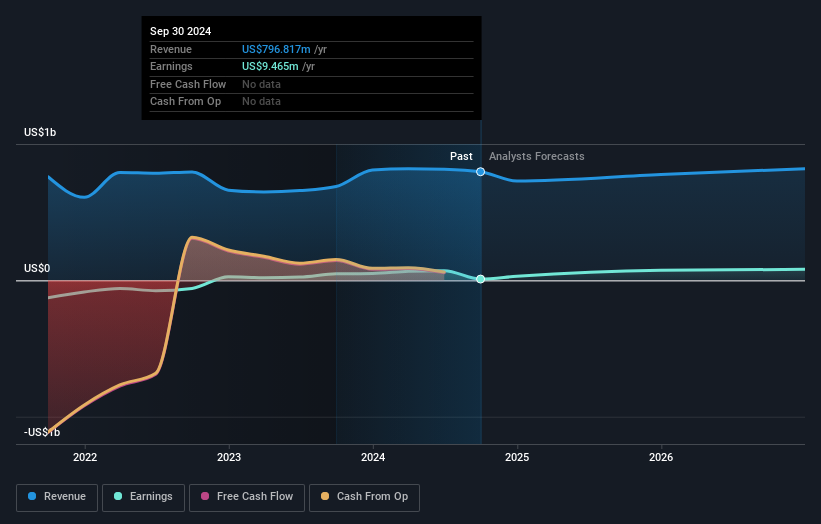
Task: Click the 2025 x-axis label
Action: (x=517, y=458)
